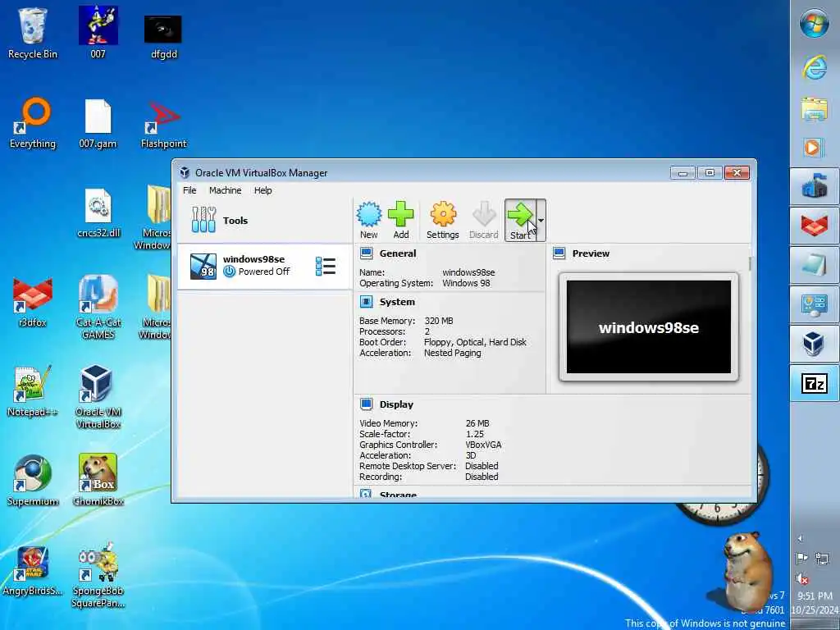Click the Video Memory value 26 MB
This screenshot has width=840, height=630.
tap(477, 423)
